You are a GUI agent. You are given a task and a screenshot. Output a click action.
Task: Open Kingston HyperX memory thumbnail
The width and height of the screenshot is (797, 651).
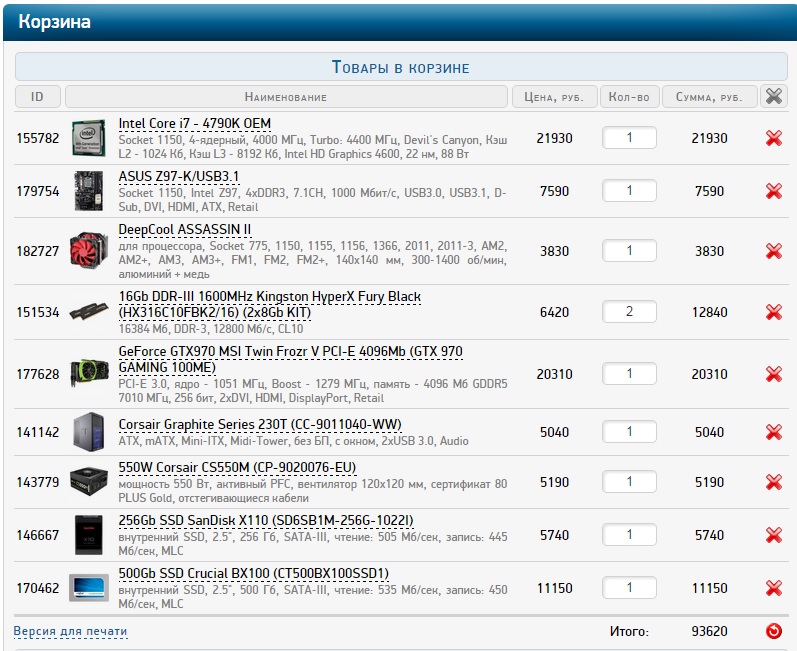click(x=89, y=311)
